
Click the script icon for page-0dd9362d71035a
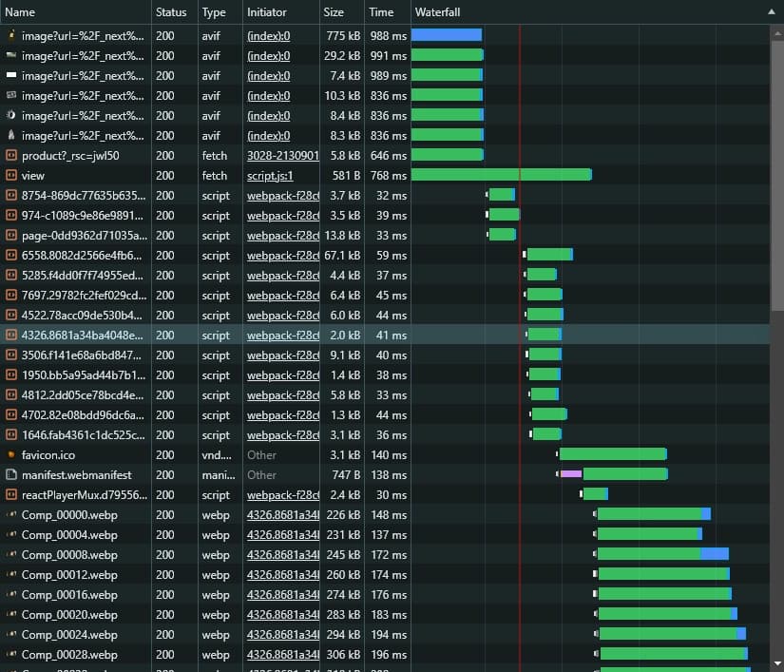(x=11, y=236)
